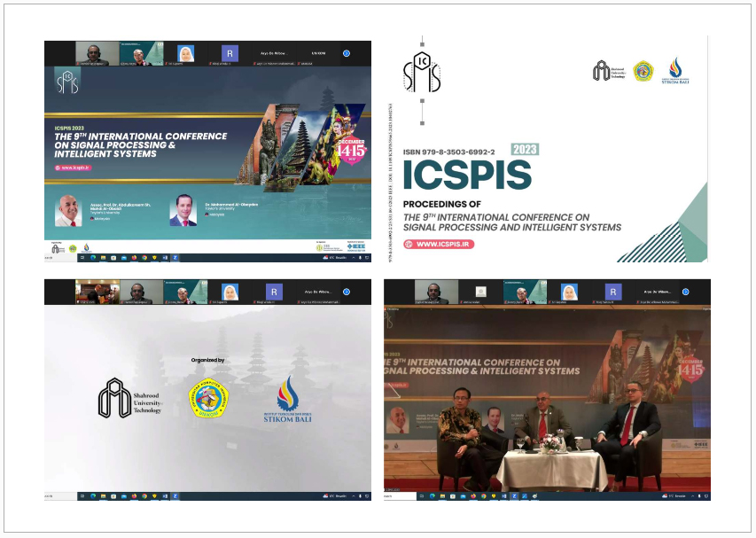Click the Zoom icon in the title slide's taskbar
Image resolution: width=756 pixels, height=538 pixels.
pyautogui.click(x=175, y=258)
